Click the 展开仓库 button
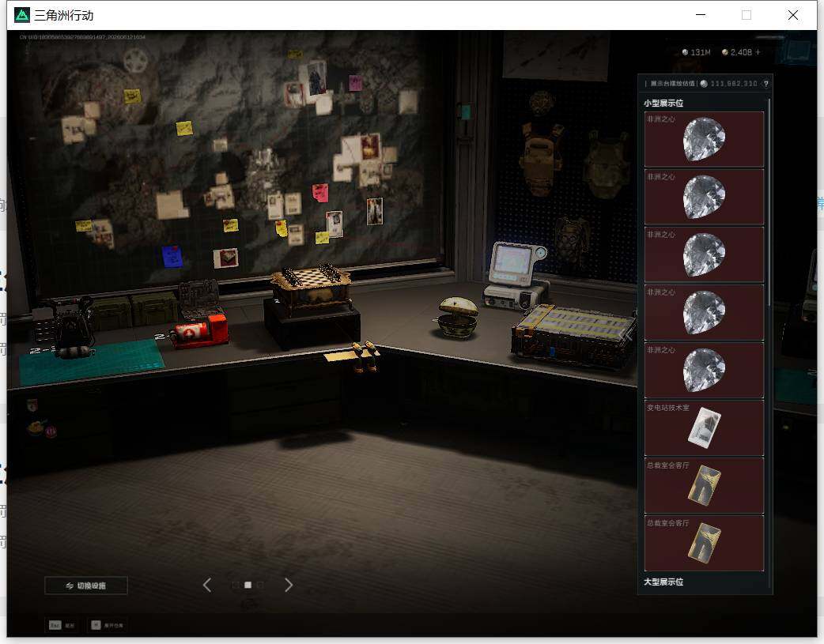 (x=108, y=625)
